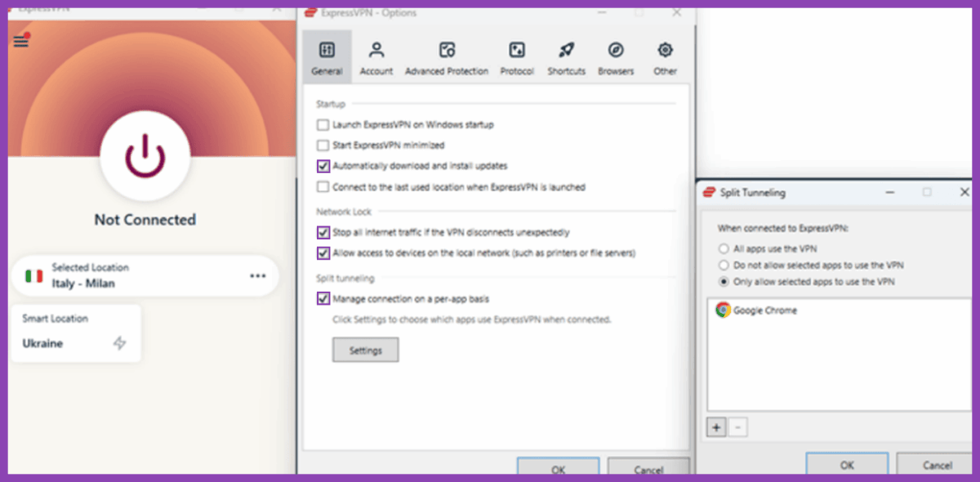980x482 pixels.
Task: Enable Connect to the last used location
Action: (x=323, y=187)
